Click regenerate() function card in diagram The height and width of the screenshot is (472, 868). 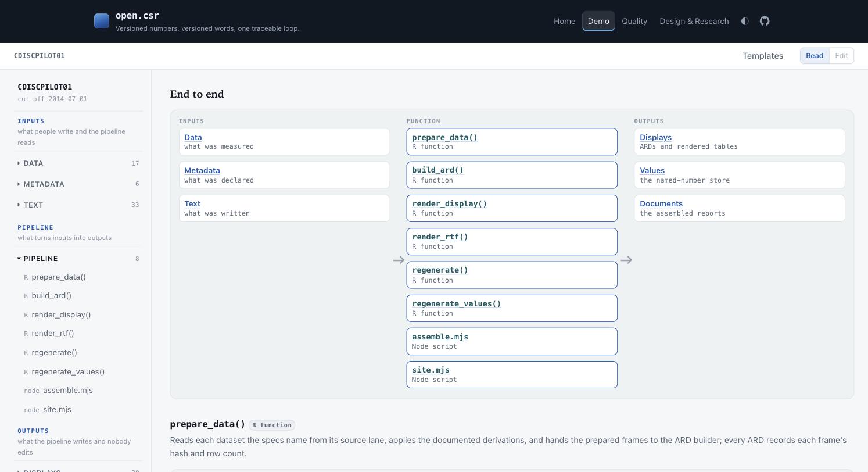click(x=512, y=275)
